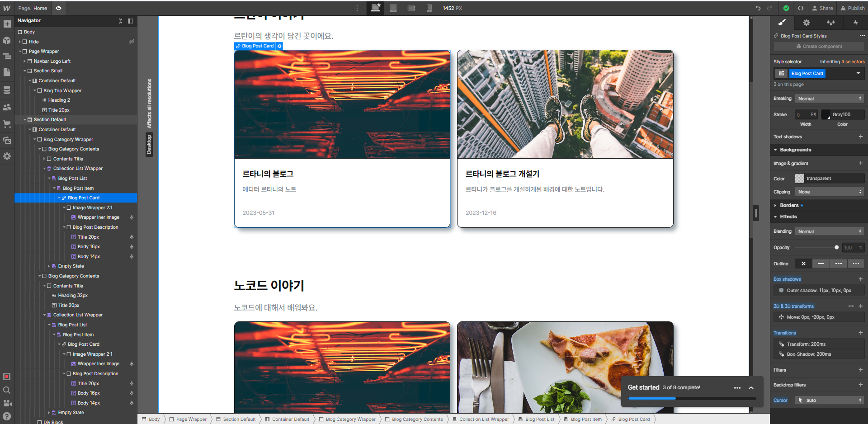Add a new backdrop filter

point(861,385)
